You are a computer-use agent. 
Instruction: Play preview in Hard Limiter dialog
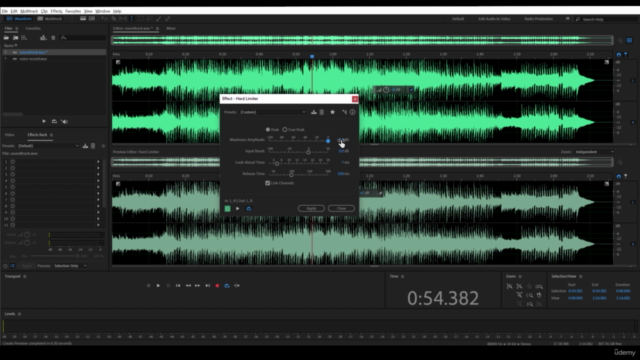point(238,209)
